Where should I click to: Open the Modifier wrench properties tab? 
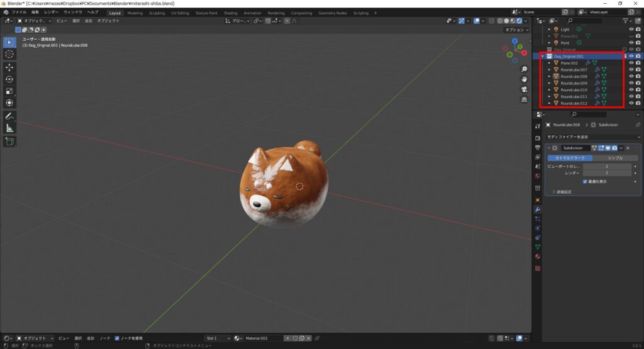click(538, 209)
